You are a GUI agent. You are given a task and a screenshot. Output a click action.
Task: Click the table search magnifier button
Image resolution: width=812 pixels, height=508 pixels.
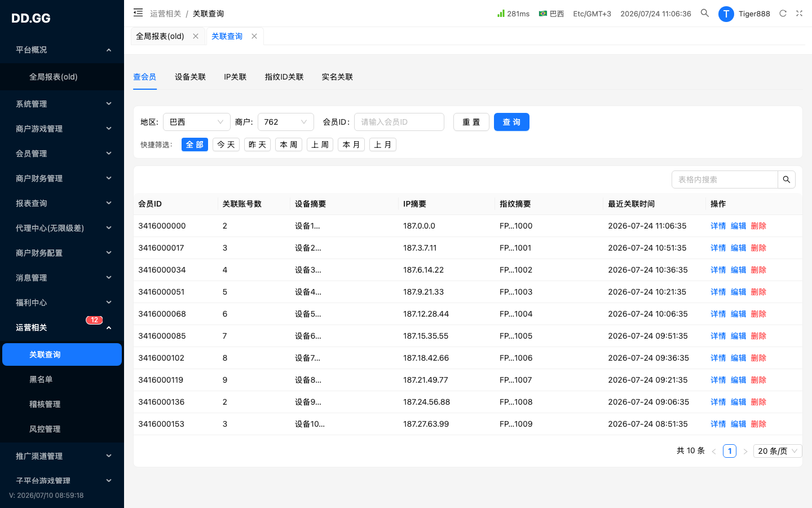click(x=787, y=179)
